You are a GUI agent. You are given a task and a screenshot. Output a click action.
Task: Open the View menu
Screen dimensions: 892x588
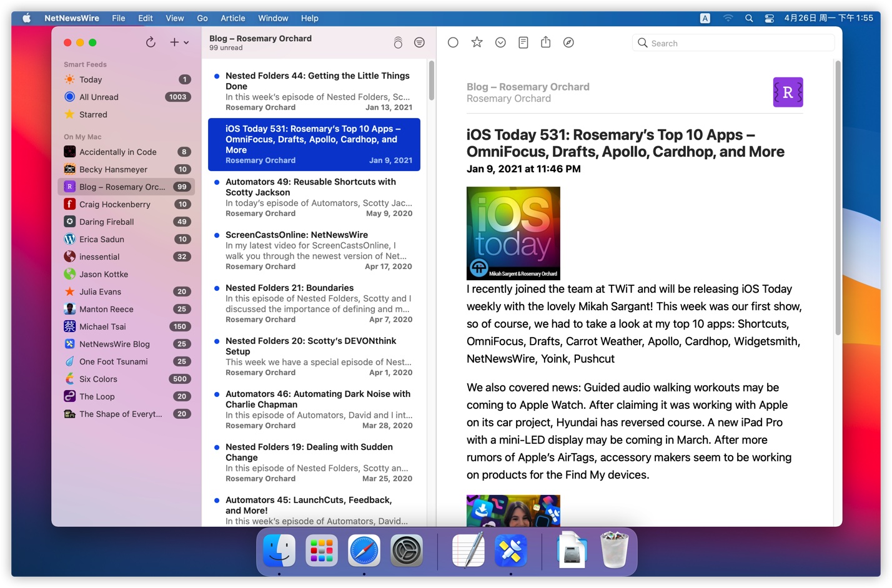pyautogui.click(x=175, y=18)
